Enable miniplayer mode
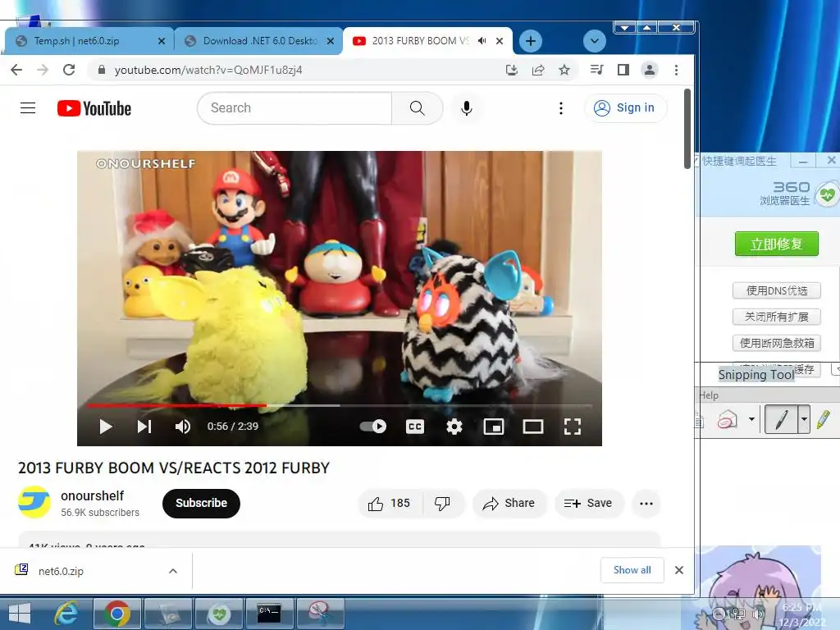The width and height of the screenshot is (840, 630). point(493,427)
